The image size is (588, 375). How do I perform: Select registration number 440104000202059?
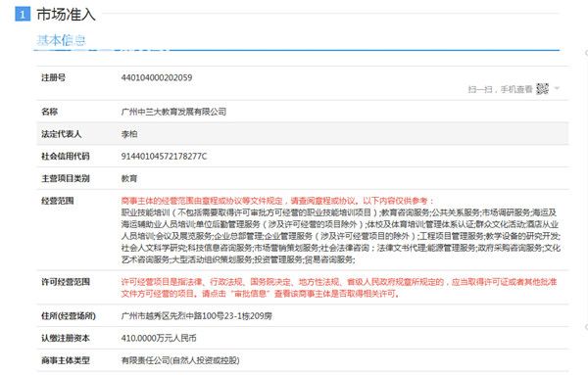157,77
